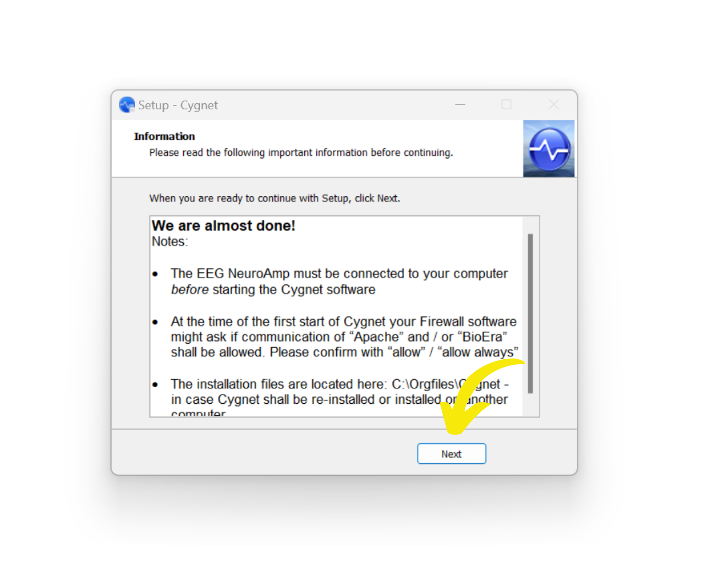Close the Setup - Cygnet window
This screenshot has height=588, width=702.
553,105
